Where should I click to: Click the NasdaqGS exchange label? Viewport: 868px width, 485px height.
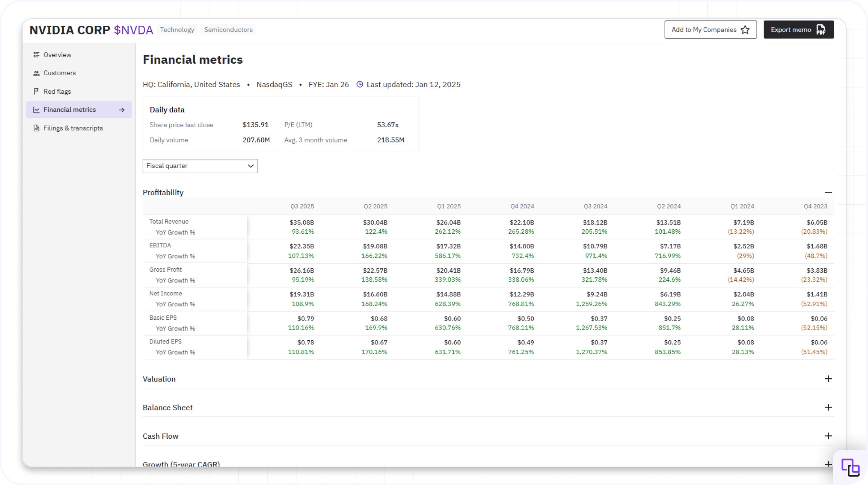click(x=274, y=84)
